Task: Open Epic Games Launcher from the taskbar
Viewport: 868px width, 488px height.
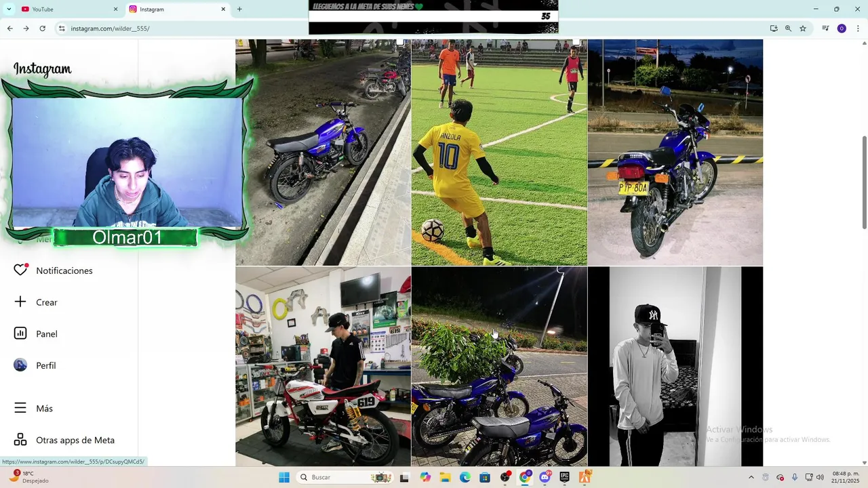Action: [x=564, y=477]
